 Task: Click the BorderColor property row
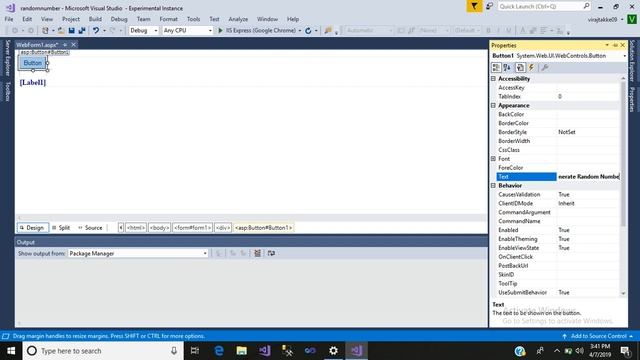click(558, 123)
